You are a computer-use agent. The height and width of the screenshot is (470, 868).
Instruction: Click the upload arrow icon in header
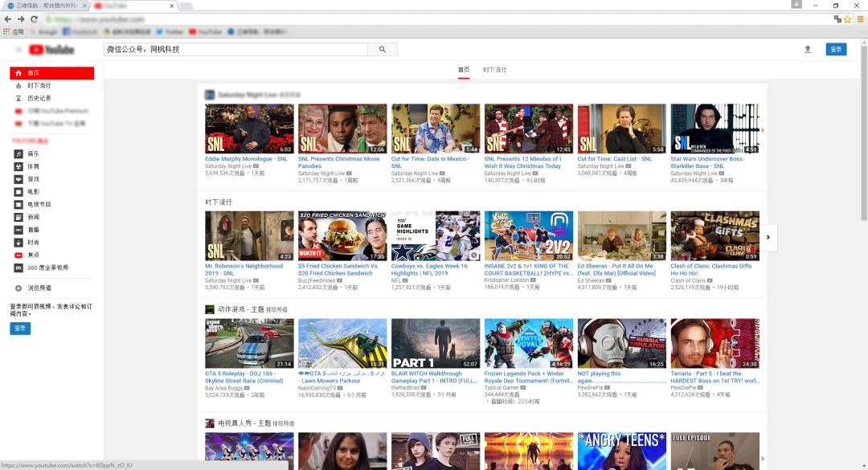coord(808,49)
